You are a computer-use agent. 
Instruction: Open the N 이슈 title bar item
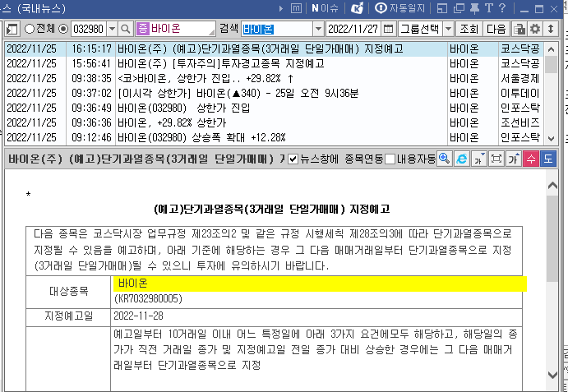coord(325,8)
